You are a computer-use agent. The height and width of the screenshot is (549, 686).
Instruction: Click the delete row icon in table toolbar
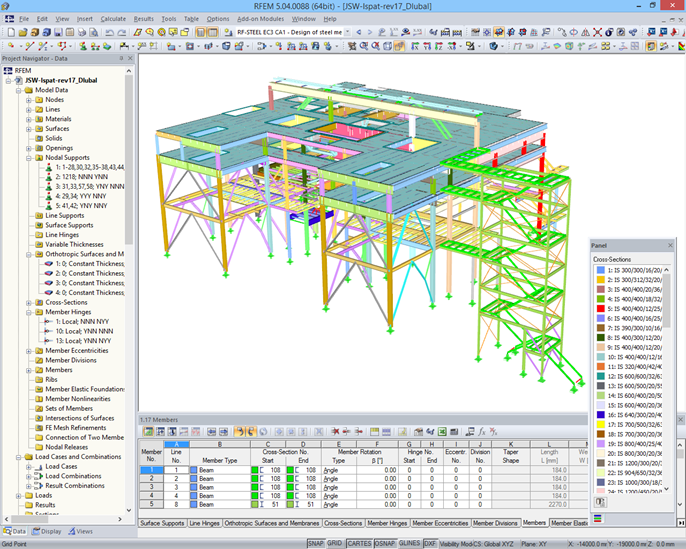point(335,432)
